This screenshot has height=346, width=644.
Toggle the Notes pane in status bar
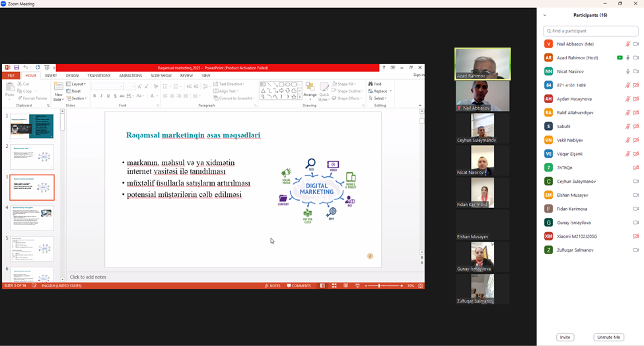(x=272, y=286)
